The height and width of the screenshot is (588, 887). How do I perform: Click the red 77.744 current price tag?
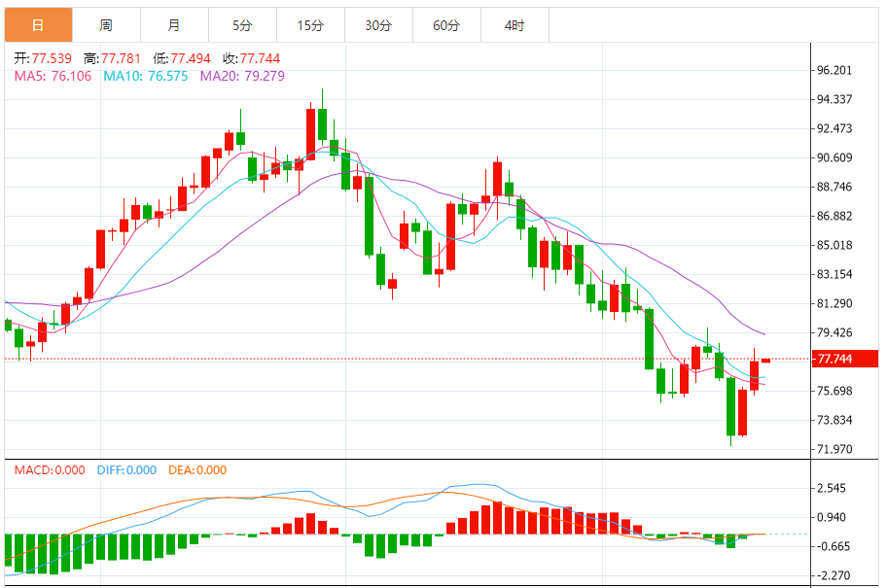[x=845, y=359]
